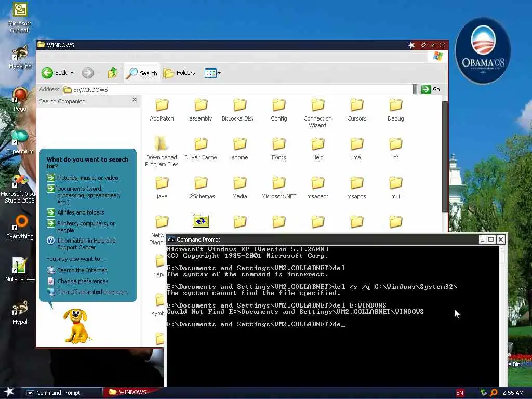Select the folder with blue sync arrows
This screenshot has height=399, width=532.
tap(201, 221)
